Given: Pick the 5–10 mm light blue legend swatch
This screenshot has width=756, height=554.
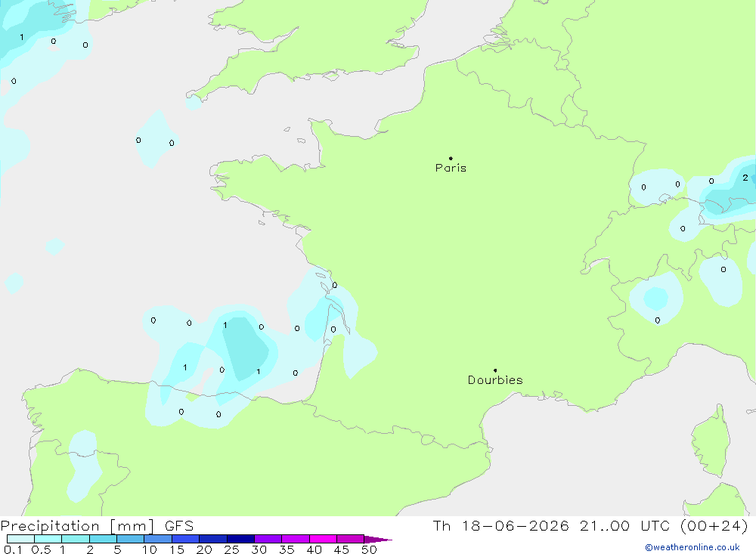Looking at the screenshot, I should tap(130, 539).
